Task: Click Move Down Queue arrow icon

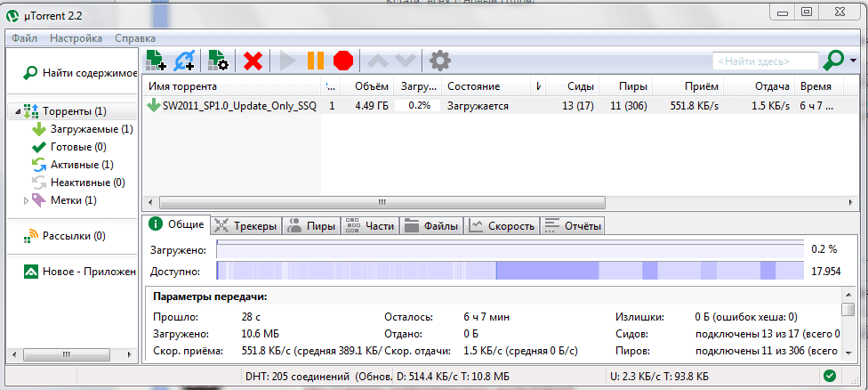Action: coord(406,61)
